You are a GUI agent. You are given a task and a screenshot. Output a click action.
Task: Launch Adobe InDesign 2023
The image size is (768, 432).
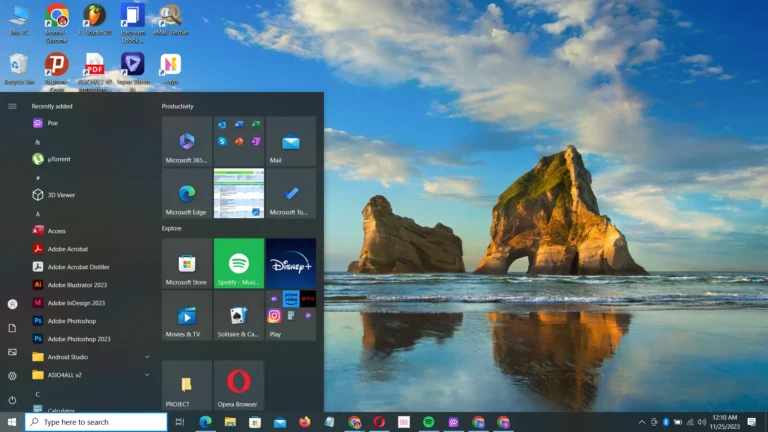coord(91,303)
